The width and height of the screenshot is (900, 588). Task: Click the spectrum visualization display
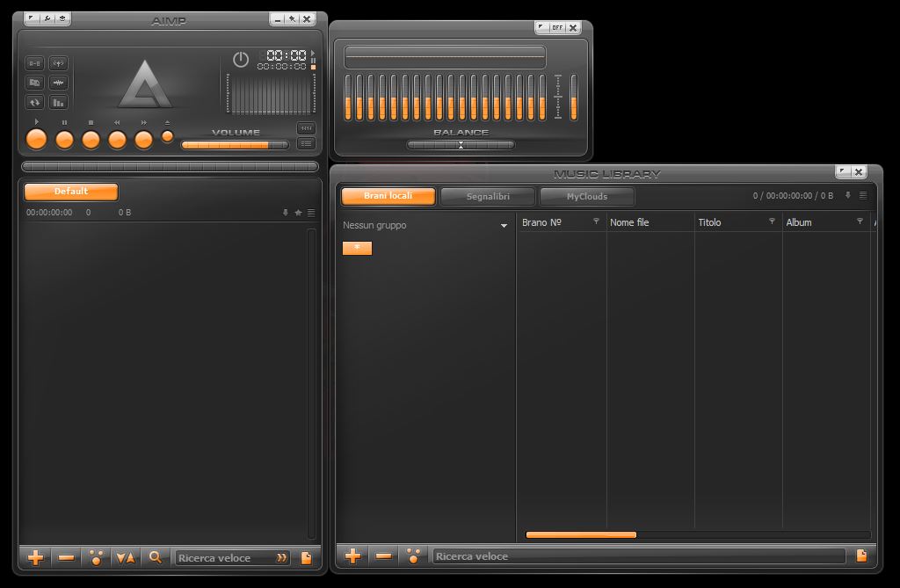point(271,93)
